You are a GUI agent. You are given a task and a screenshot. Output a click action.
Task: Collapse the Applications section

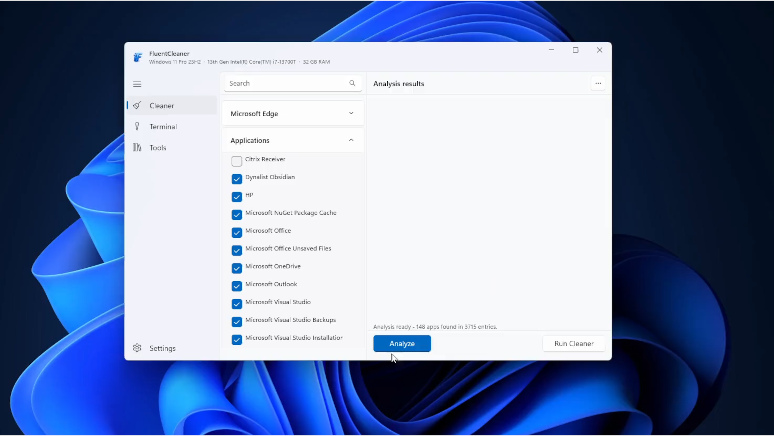tap(293, 141)
